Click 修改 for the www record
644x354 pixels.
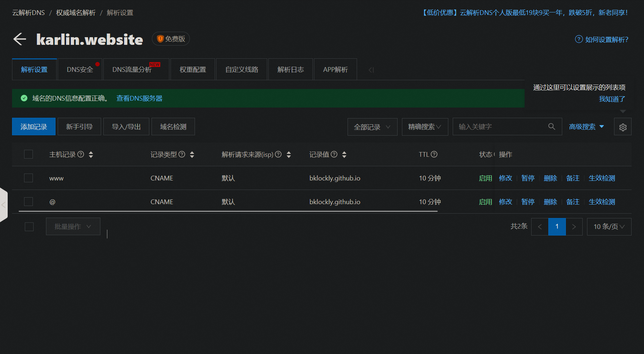(506, 178)
